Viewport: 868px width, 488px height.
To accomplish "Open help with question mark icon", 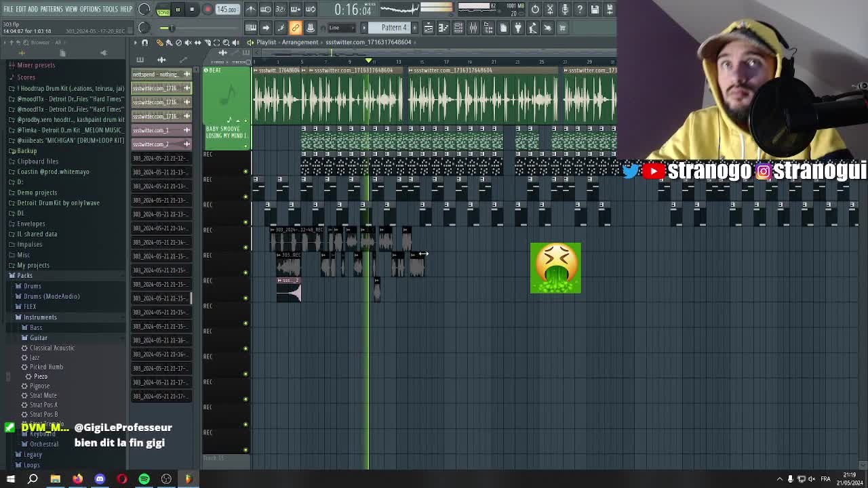I will point(580,9).
